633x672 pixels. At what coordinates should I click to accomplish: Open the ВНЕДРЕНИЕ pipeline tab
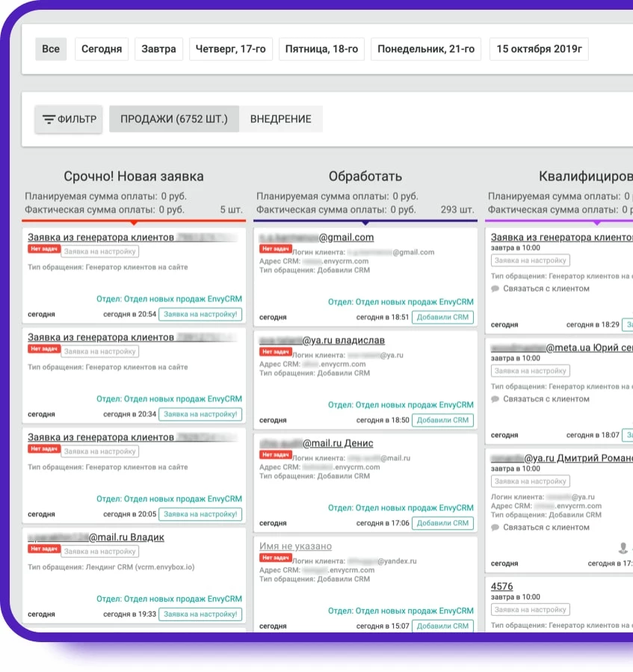[x=280, y=119]
